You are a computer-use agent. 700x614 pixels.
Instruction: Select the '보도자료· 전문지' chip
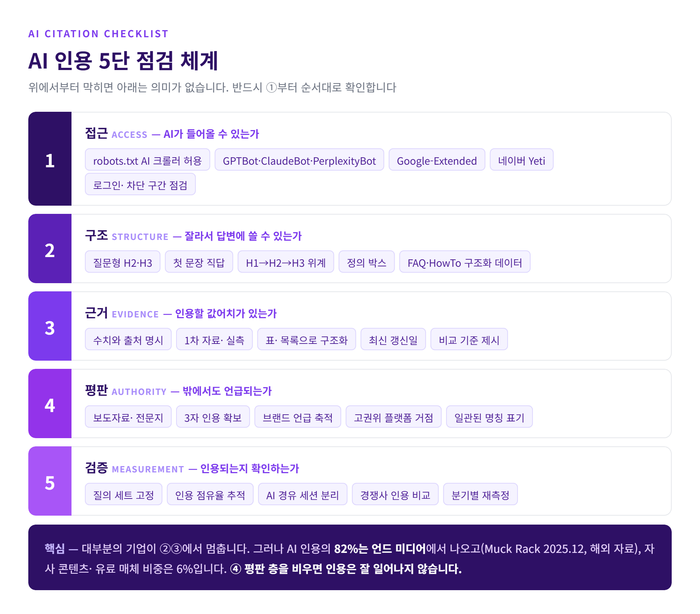tap(128, 417)
